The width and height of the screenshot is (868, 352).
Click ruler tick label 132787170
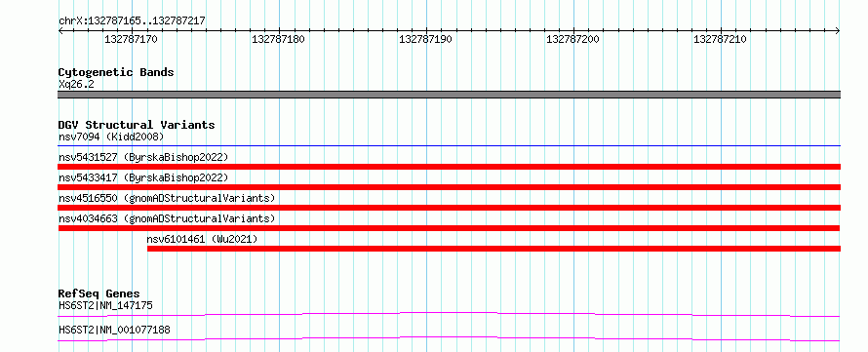(131, 39)
